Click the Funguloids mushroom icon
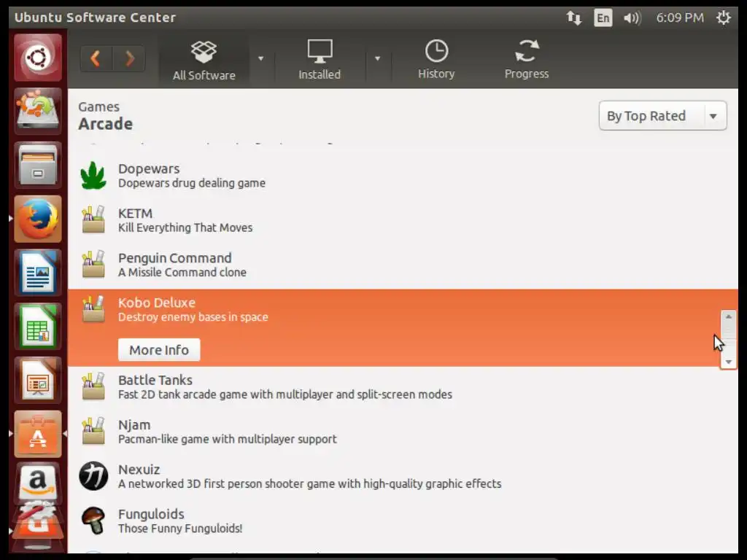The width and height of the screenshot is (747, 560). coord(93,521)
